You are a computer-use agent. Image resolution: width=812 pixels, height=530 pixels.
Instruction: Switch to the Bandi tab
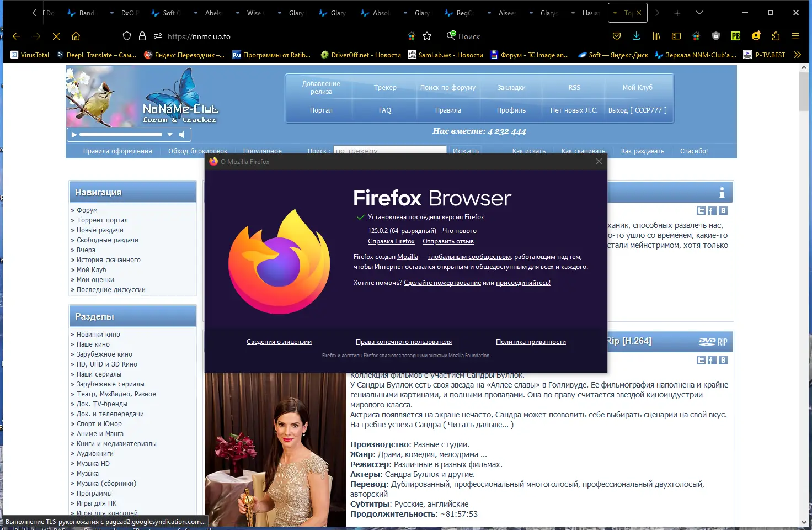pyautogui.click(x=81, y=13)
